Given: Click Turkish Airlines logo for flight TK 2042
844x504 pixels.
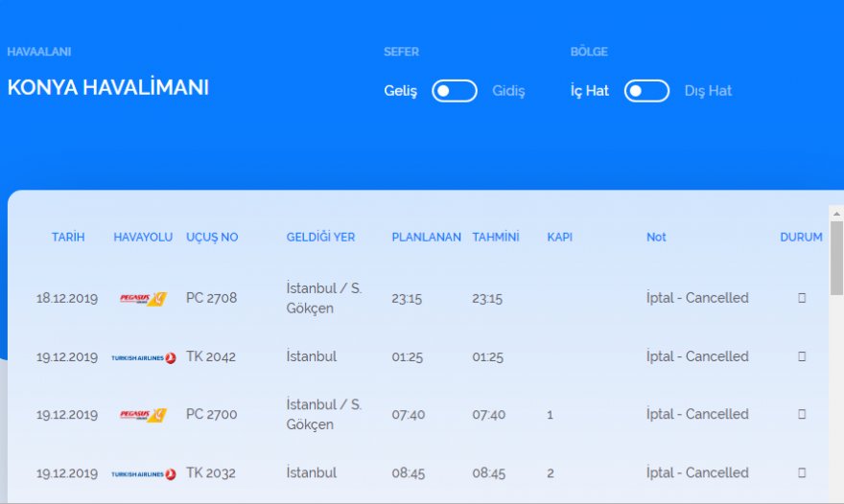Looking at the screenshot, I should 143,357.
